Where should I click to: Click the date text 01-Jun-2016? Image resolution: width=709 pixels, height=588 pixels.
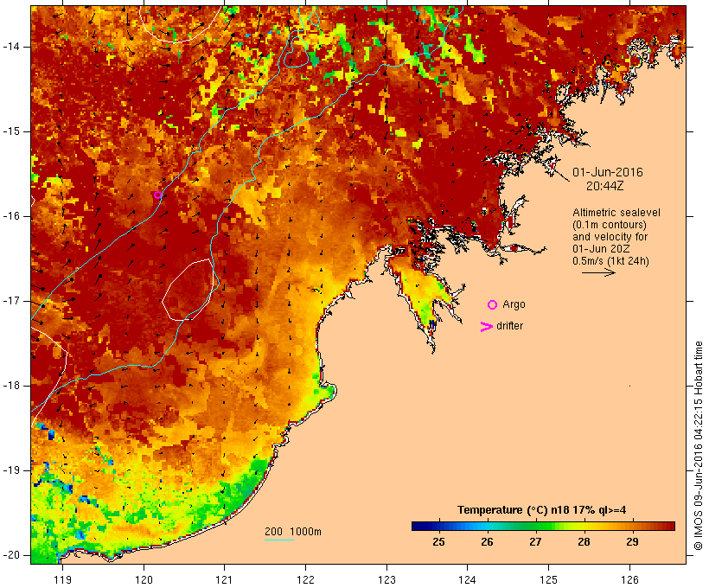coord(607,172)
